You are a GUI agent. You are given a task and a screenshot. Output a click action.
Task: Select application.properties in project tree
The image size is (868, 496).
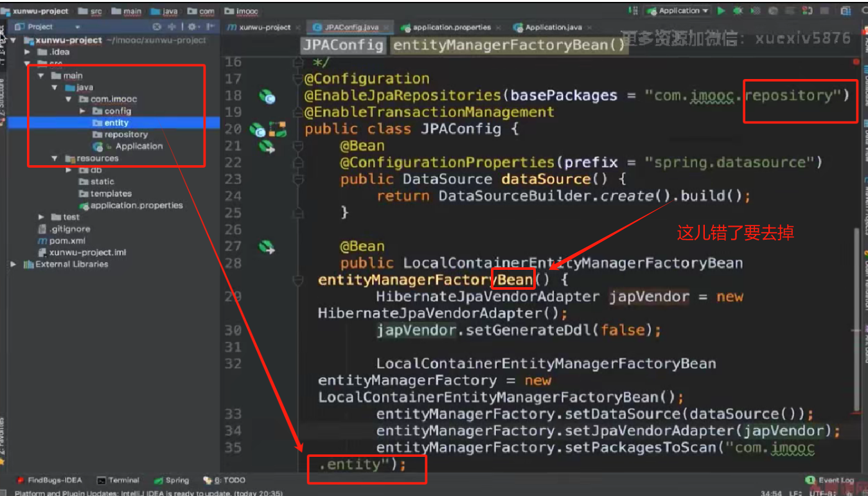tap(131, 206)
